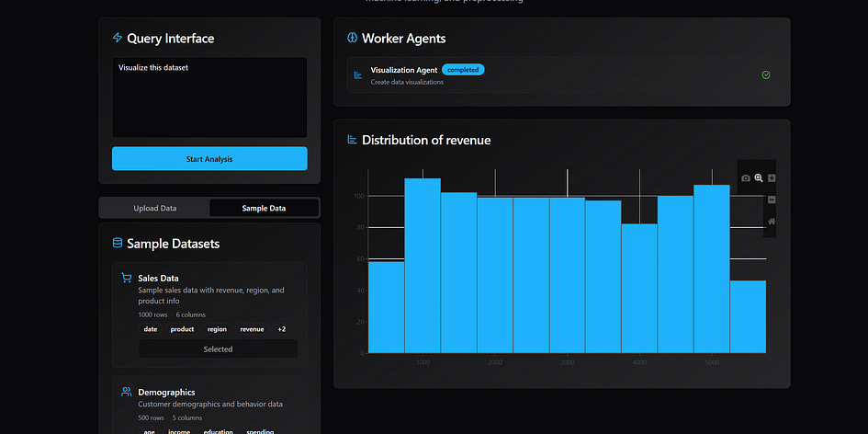This screenshot has height=434, width=868.
Task: Click the 'Distribution of revenue' heading
Action: tap(426, 140)
